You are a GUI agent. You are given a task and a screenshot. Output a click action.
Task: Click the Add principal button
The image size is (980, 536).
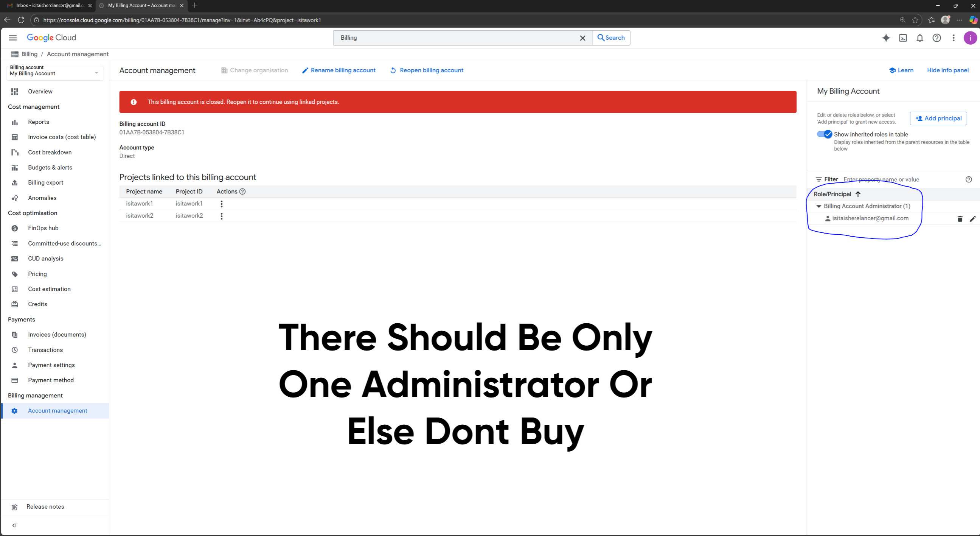pos(938,118)
